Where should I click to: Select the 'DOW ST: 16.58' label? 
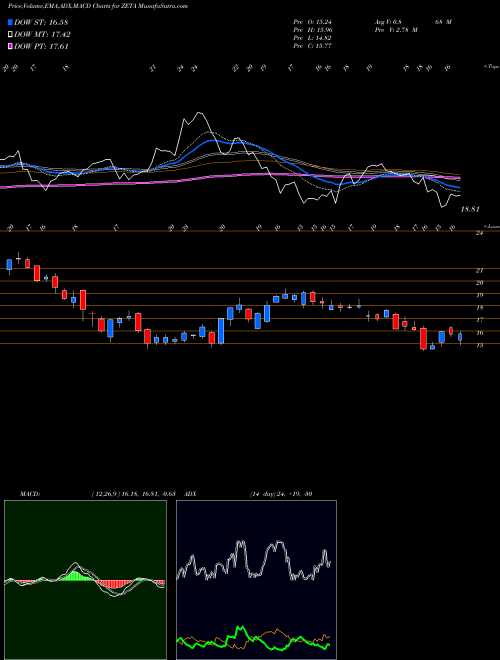point(41,22)
